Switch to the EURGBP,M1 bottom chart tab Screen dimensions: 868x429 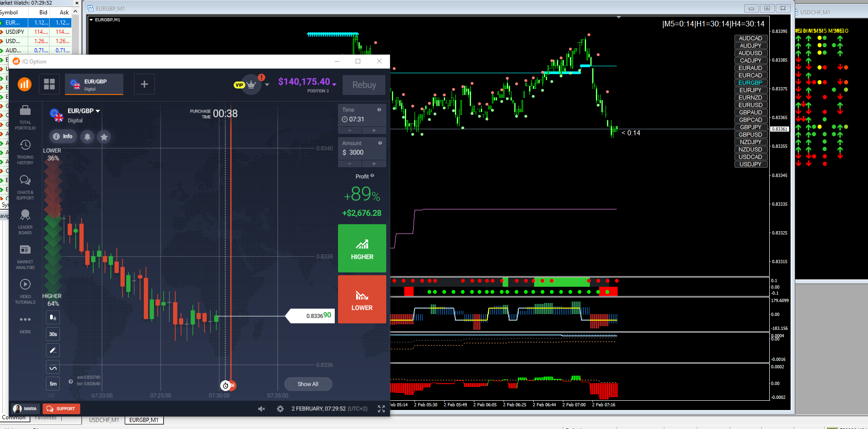[144, 420]
